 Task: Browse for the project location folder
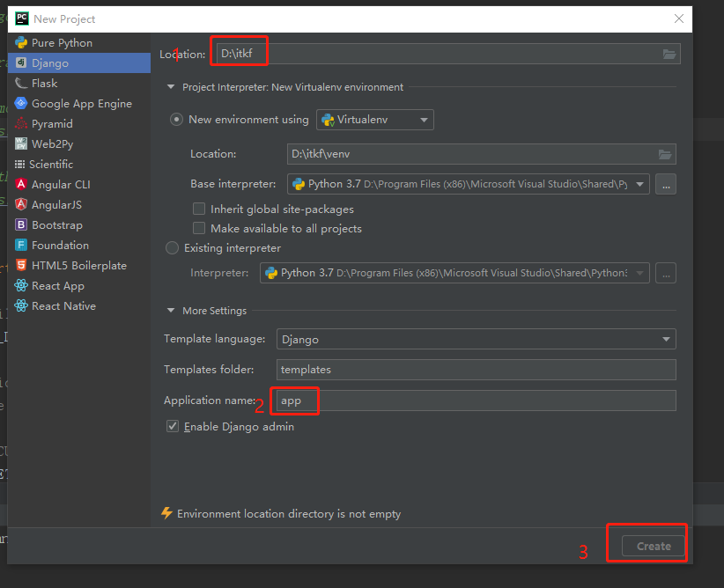tap(669, 53)
